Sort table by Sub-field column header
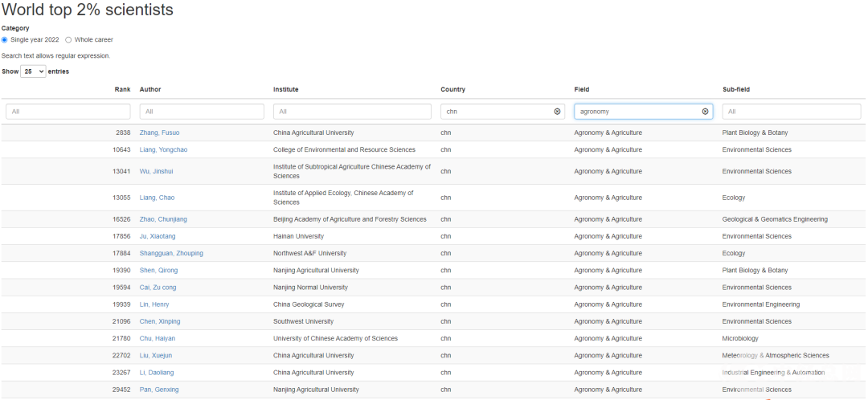868x400 pixels. click(x=735, y=89)
